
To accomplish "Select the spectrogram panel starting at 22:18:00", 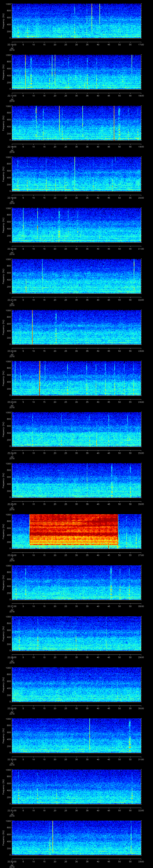I will coord(77,123).
